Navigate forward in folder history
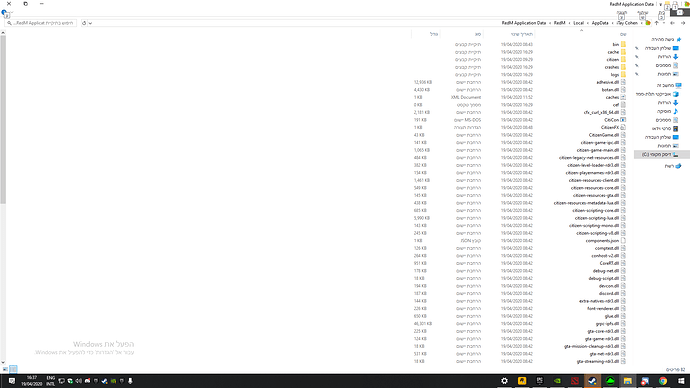 tap(672, 23)
